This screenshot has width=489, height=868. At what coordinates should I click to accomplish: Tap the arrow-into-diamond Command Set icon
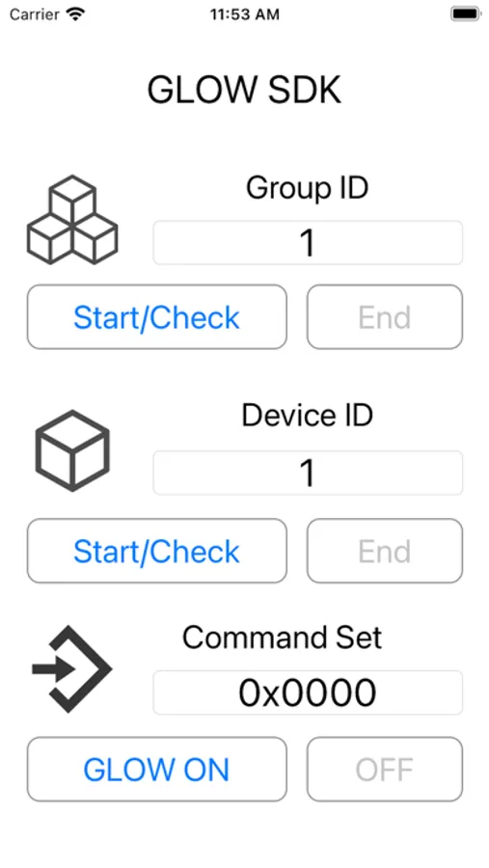pyautogui.click(x=72, y=669)
